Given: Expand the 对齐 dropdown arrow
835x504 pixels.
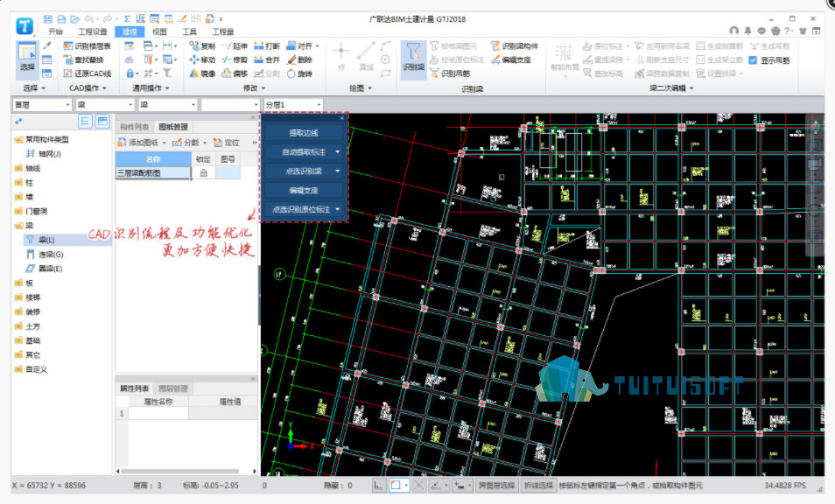Looking at the screenshot, I should tap(318, 46).
